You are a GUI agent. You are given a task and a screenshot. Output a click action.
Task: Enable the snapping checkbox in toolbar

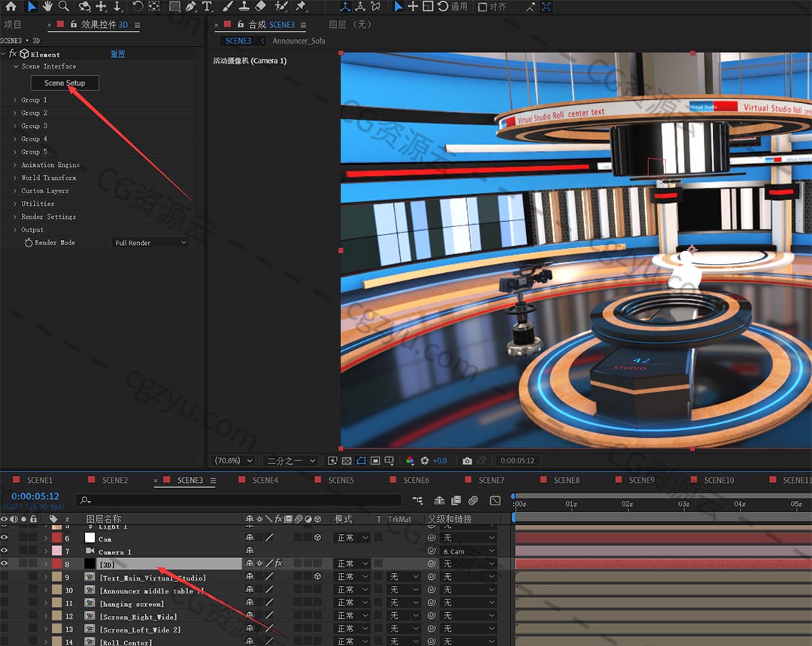(x=483, y=8)
